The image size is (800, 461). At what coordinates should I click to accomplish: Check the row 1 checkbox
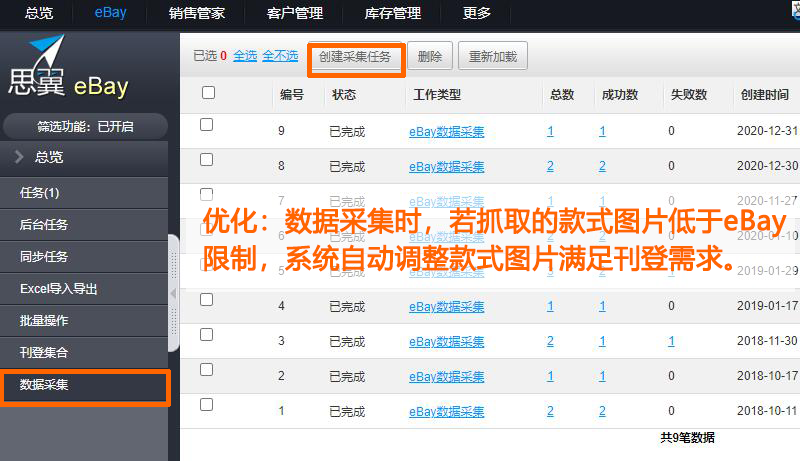[206, 404]
